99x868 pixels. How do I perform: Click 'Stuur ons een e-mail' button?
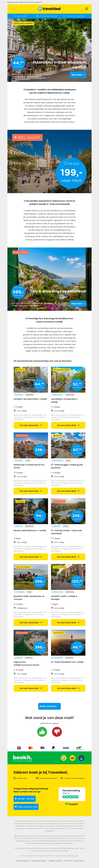pos(26,807)
